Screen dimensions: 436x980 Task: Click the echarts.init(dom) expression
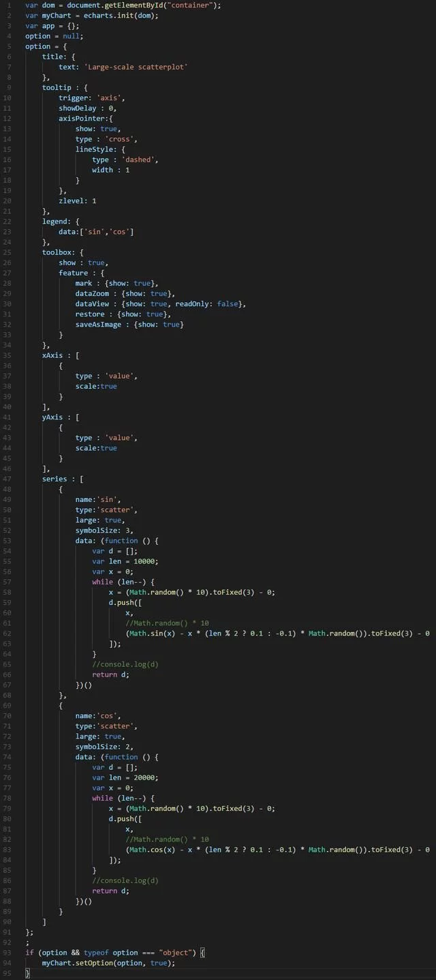[x=116, y=16]
